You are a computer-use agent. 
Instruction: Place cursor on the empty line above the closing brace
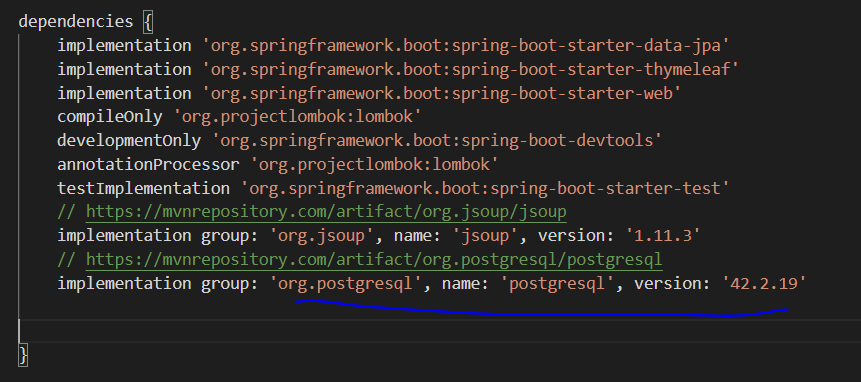[x=439, y=331]
